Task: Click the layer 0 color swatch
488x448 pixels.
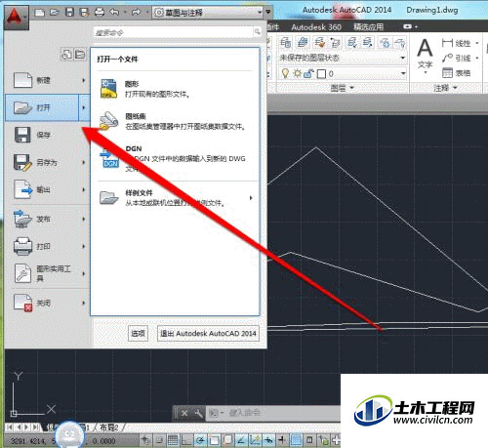Action: click(321, 74)
